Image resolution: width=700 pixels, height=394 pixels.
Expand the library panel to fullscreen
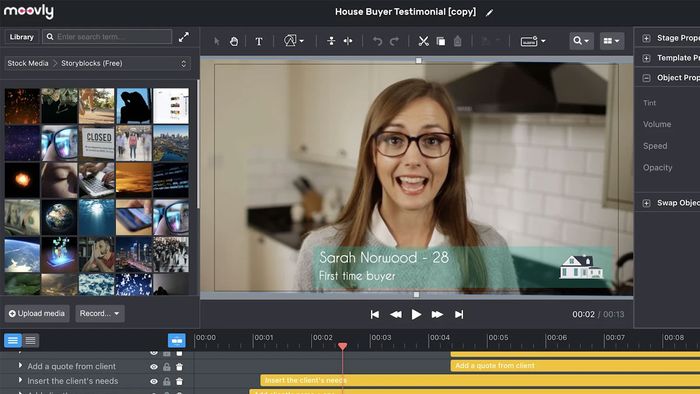(183, 37)
